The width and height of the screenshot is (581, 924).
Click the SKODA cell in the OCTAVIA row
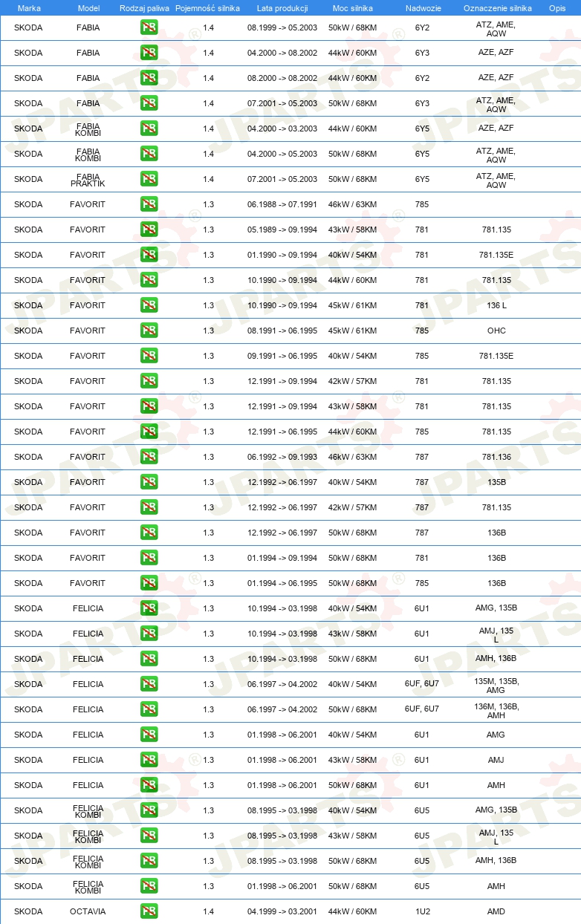tap(28, 911)
